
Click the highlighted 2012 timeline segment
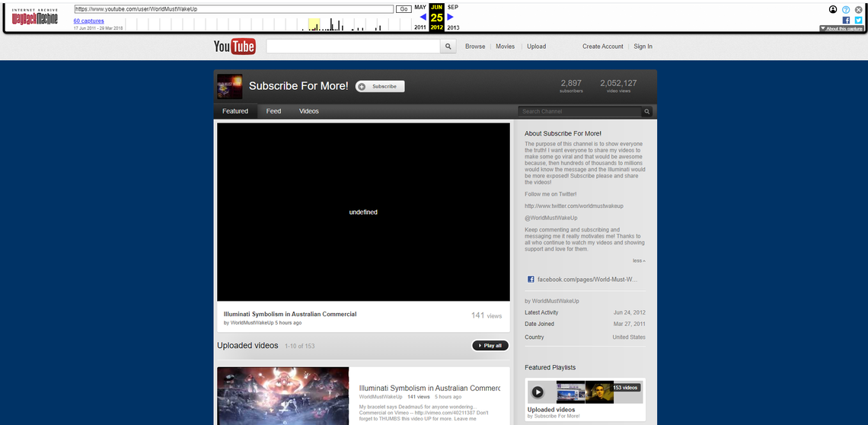pos(314,24)
